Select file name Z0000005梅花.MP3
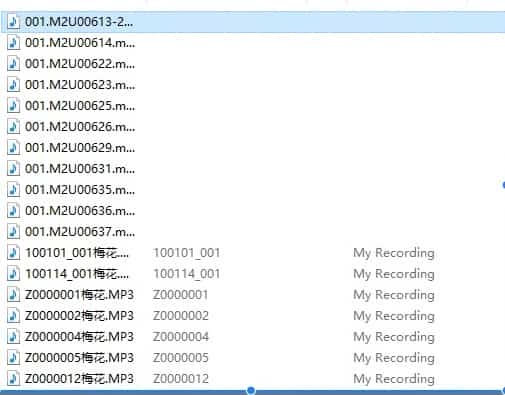The image size is (505, 395). click(x=79, y=358)
